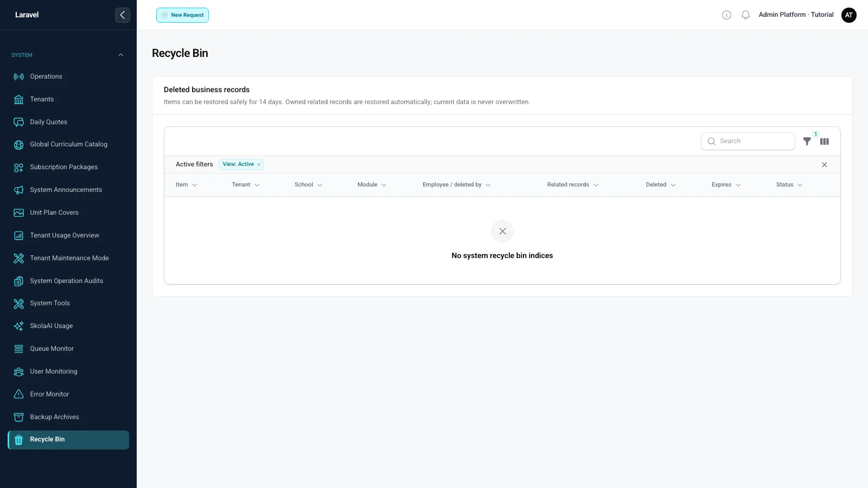Viewport: 868px width, 488px height.
Task: Sort by the Related records column
Action: 573,185
